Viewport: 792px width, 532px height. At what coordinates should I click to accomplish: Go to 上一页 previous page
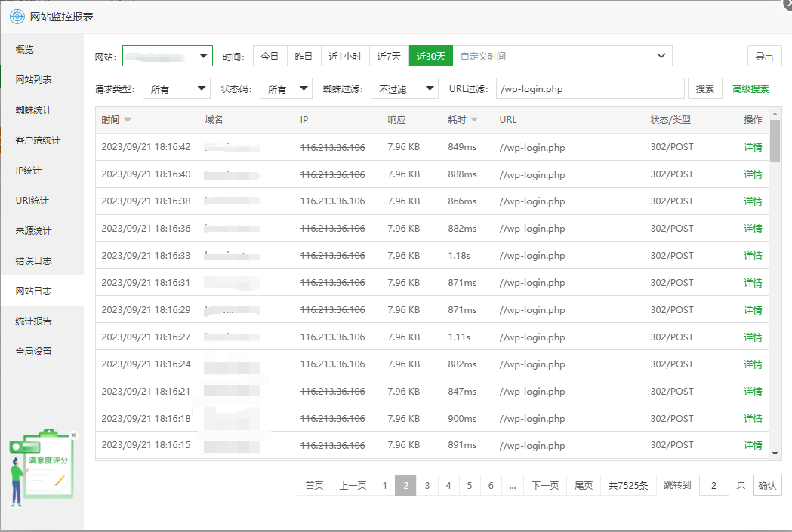click(353, 485)
